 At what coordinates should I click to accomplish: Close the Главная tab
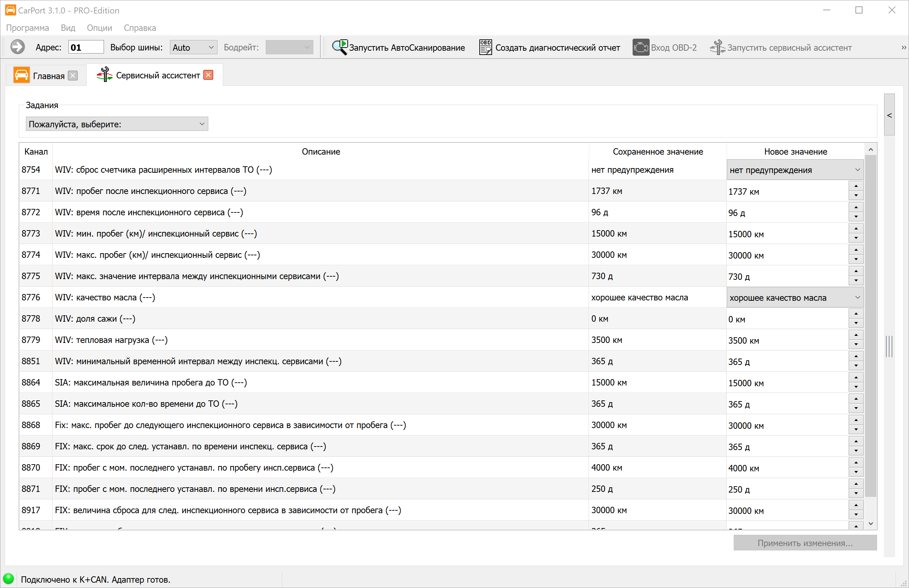click(x=73, y=76)
